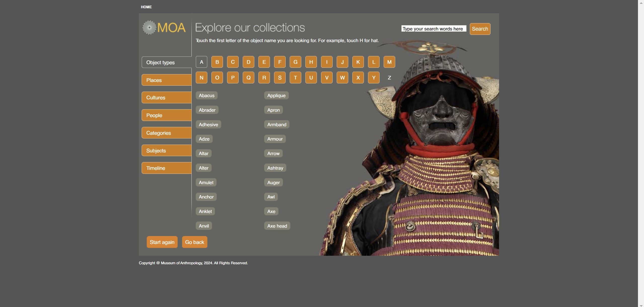Select letter Q in alphabet
The width and height of the screenshot is (644, 307).
click(x=249, y=78)
